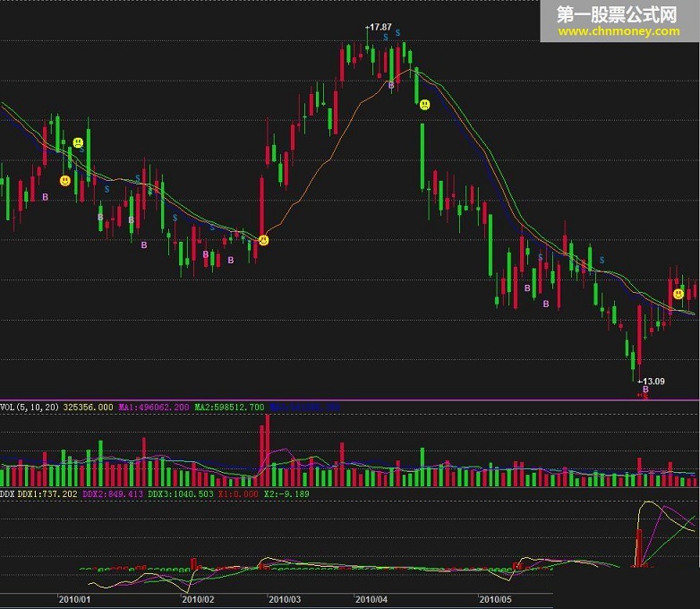Click the DDX3:1040.503 value

point(181,493)
